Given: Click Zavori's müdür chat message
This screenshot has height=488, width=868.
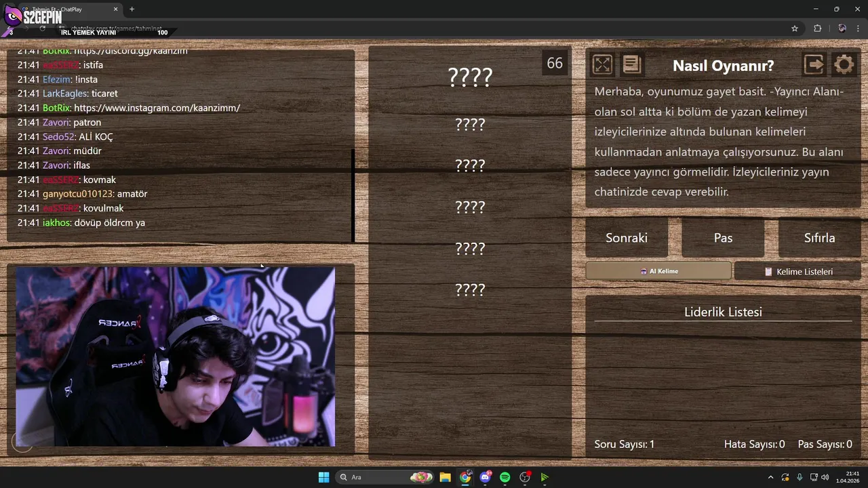Looking at the screenshot, I should (x=59, y=150).
